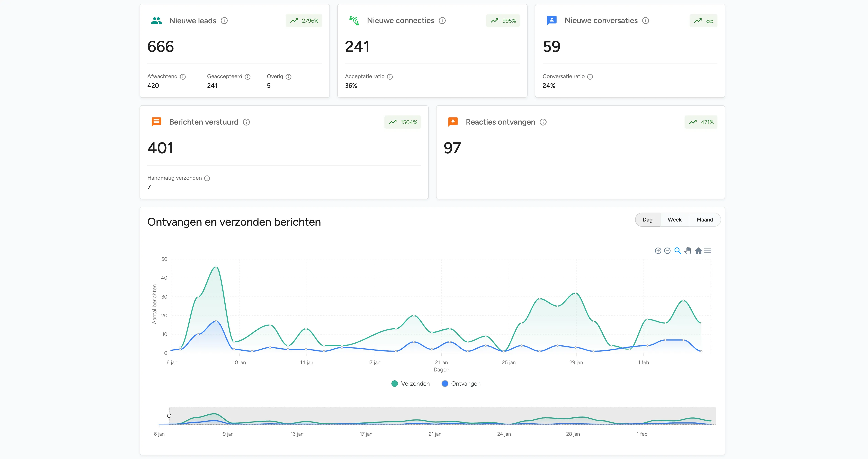
Task: Activate the panning hand tool
Action: pyautogui.click(x=688, y=251)
